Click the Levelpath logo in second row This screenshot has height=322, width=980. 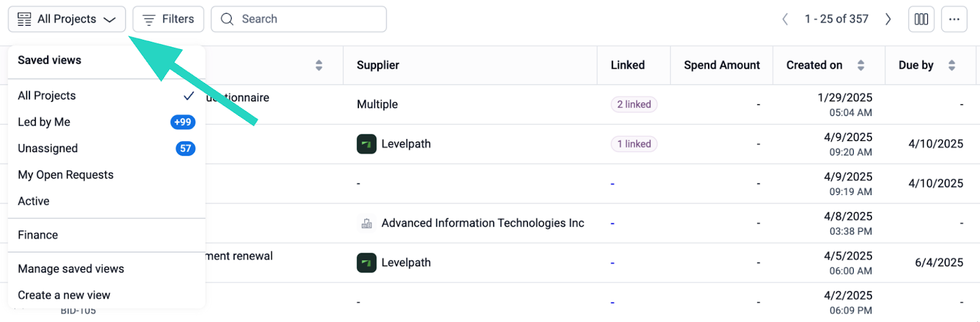pyautogui.click(x=366, y=144)
